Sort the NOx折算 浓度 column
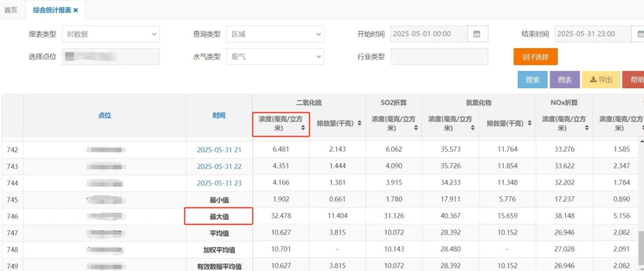 point(586,128)
